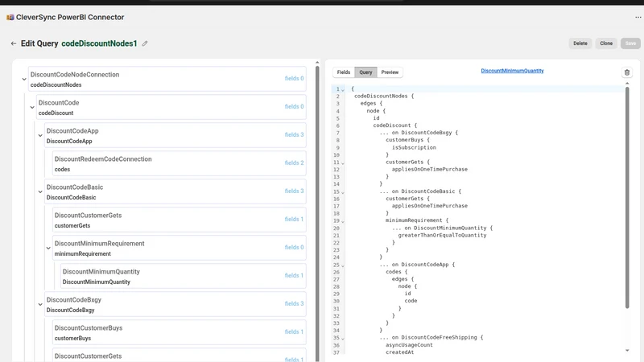Select the DiscountCustomerBuys customerBuys row
Screen dimensions: 644x362
coord(180,332)
